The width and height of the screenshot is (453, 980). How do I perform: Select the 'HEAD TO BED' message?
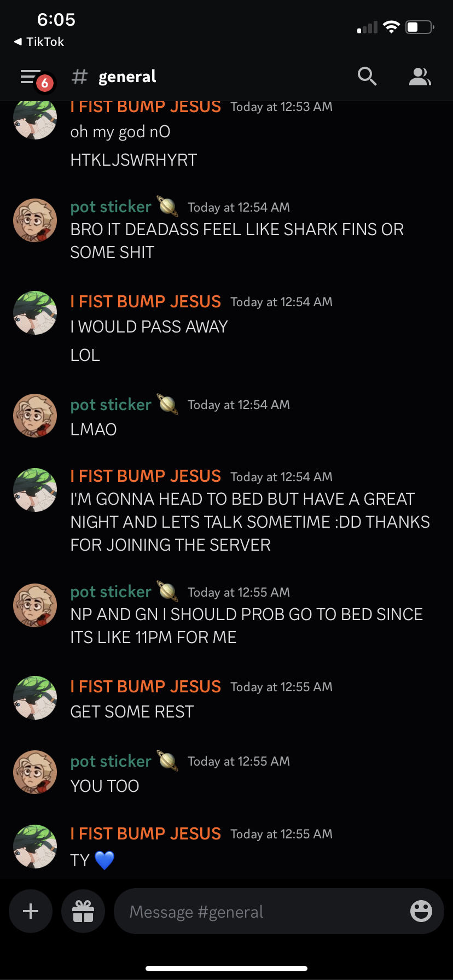pos(250,522)
